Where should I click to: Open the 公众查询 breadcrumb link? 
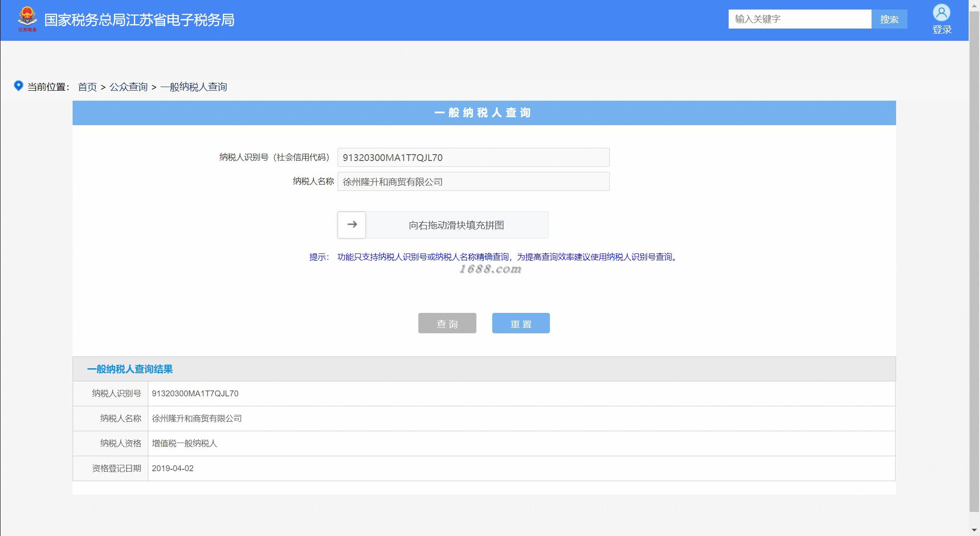[128, 87]
